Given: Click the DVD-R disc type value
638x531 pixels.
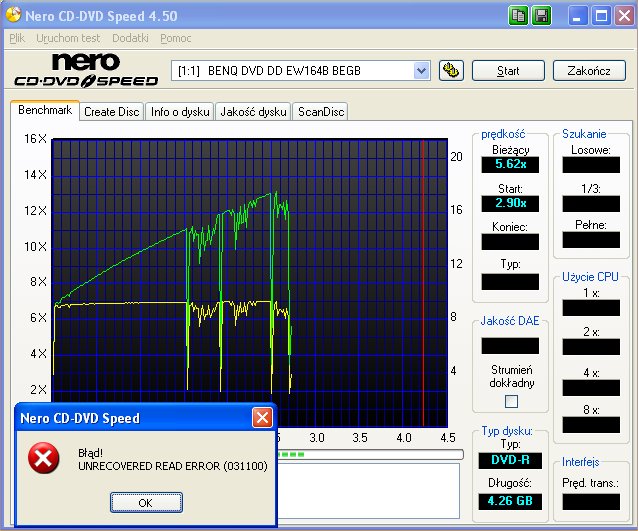Looking at the screenshot, I should point(510,461).
